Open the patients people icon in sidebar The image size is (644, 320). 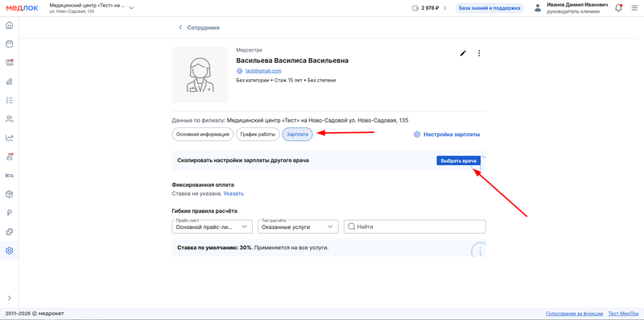(x=9, y=118)
